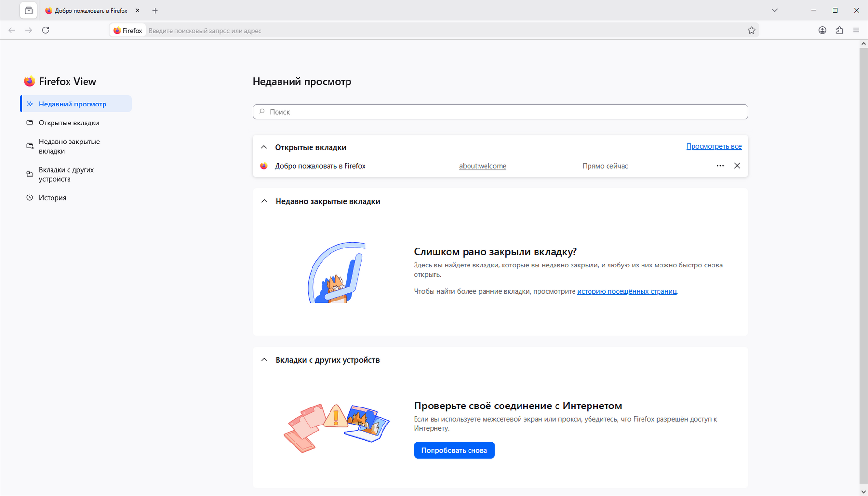The image size is (868, 496).
Task: Close the 'Добро пожаловать в Firefox' browser tab
Action: pyautogui.click(x=138, y=10)
